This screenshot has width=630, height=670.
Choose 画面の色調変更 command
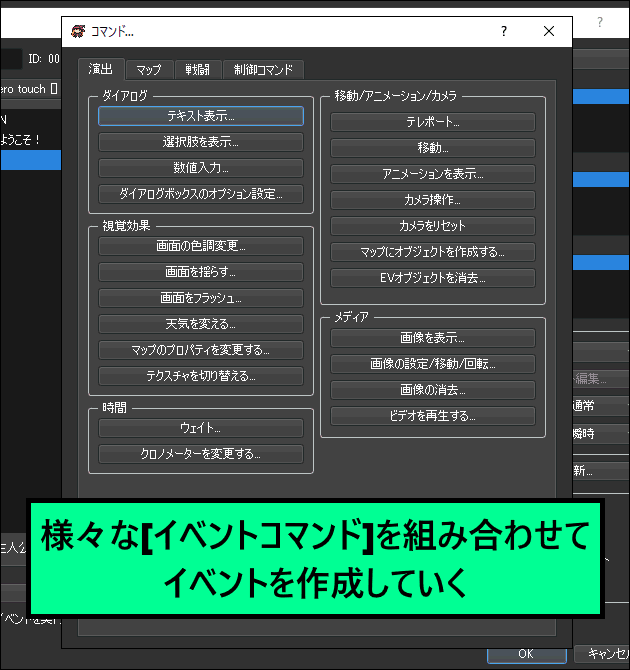point(201,246)
